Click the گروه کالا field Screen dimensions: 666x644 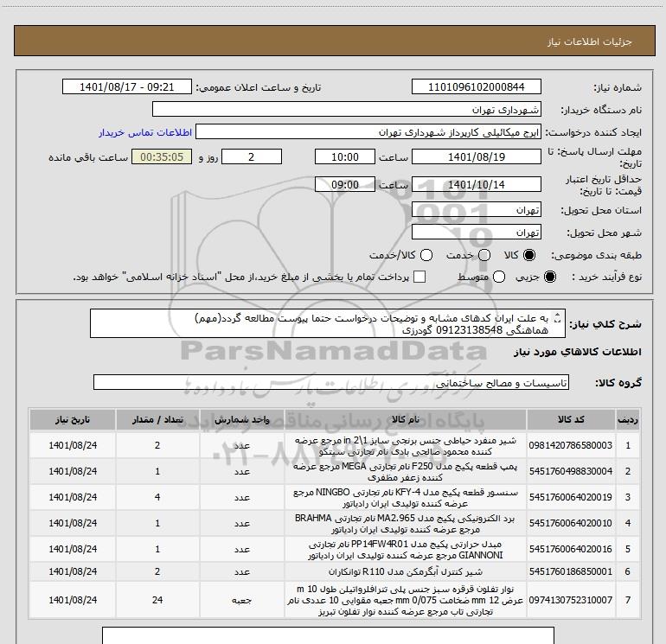(x=331, y=382)
